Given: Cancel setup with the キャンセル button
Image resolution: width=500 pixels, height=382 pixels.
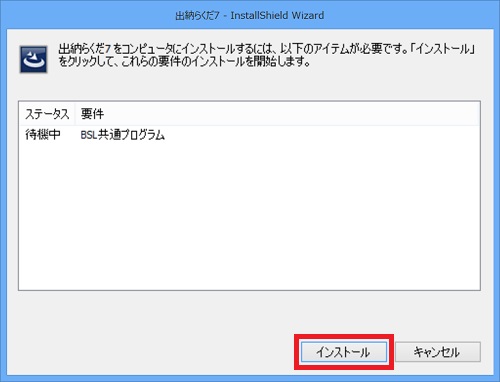Looking at the screenshot, I should 438,352.
